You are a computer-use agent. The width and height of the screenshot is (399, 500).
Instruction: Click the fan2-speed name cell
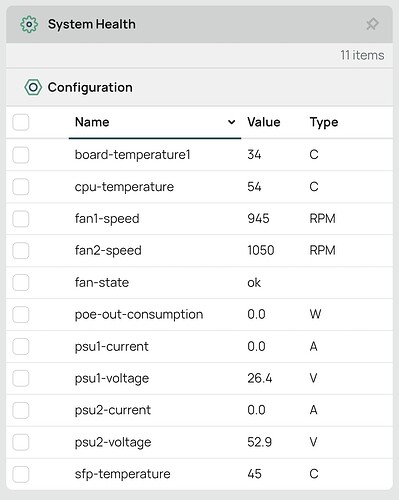[108, 250]
